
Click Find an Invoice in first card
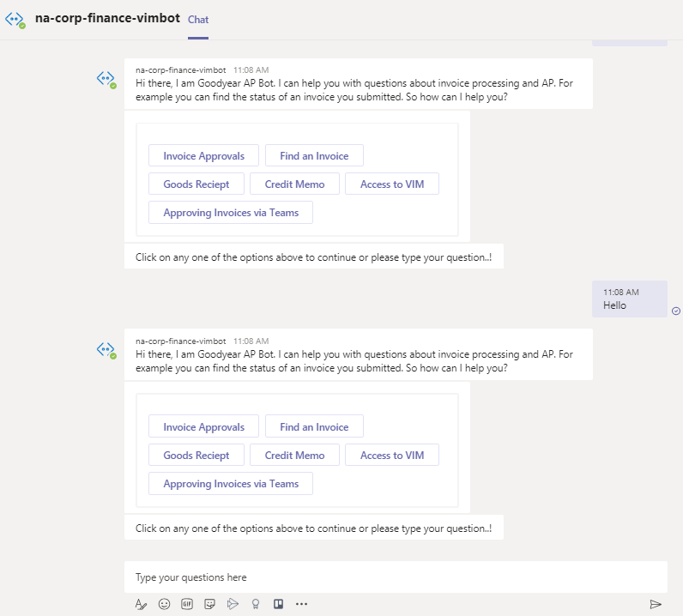point(314,156)
